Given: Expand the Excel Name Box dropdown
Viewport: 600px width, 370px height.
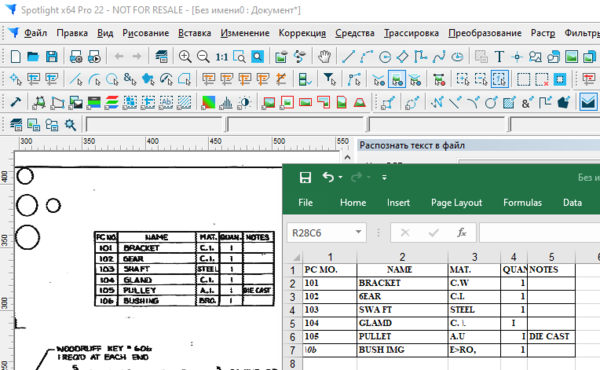Looking at the screenshot, I should pos(358,232).
